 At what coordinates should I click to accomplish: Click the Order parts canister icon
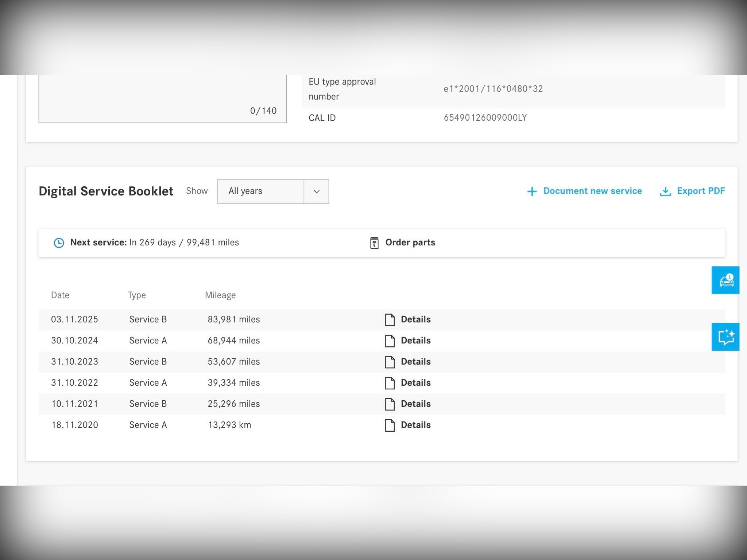[374, 243]
